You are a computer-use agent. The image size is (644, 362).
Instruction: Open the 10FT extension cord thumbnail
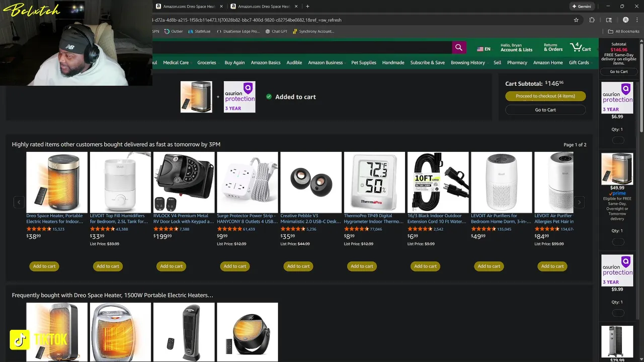[x=438, y=182]
